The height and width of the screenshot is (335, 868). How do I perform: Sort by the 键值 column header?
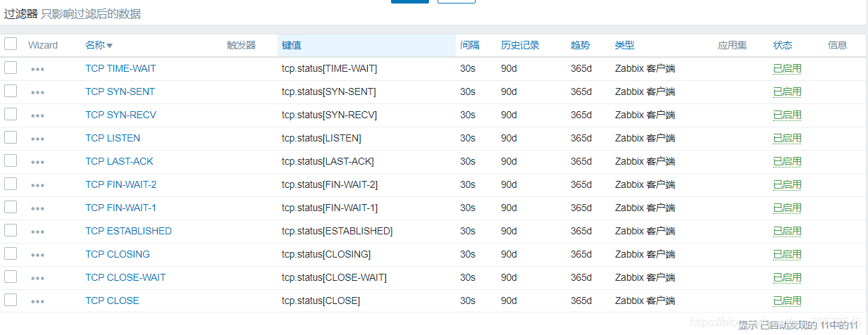pyautogui.click(x=292, y=45)
